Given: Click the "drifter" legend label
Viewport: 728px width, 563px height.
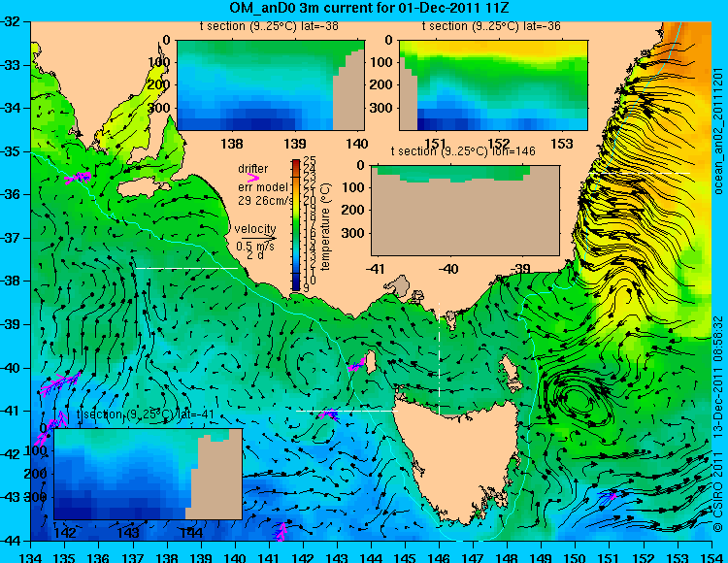Looking at the screenshot, I should (x=252, y=169).
